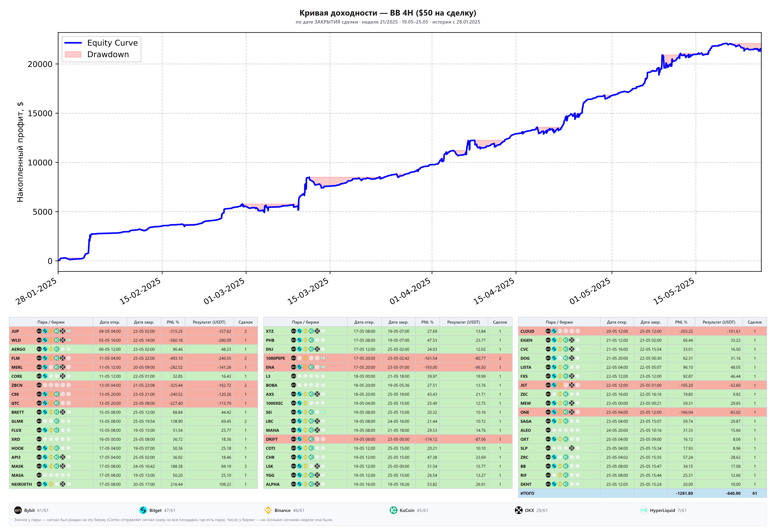Click the chart title 'Кривая доходности'
The width and height of the screenshot is (776, 532).
pyautogui.click(x=338, y=13)
